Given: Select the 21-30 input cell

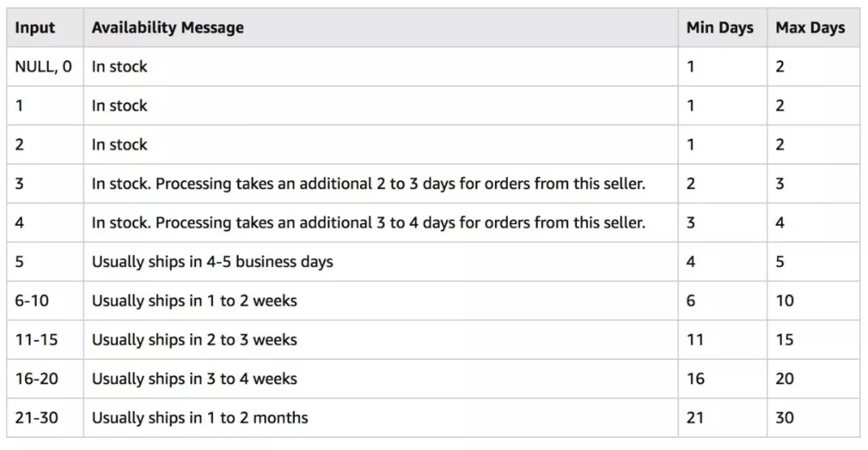Looking at the screenshot, I should pos(36,418).
